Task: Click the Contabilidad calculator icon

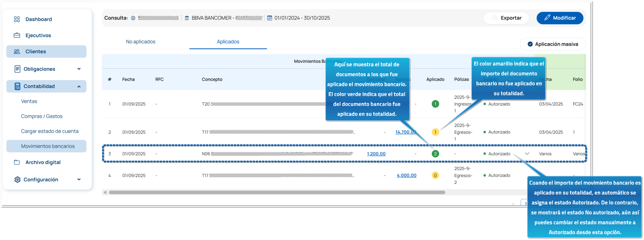Action: [x=17, y=86]
